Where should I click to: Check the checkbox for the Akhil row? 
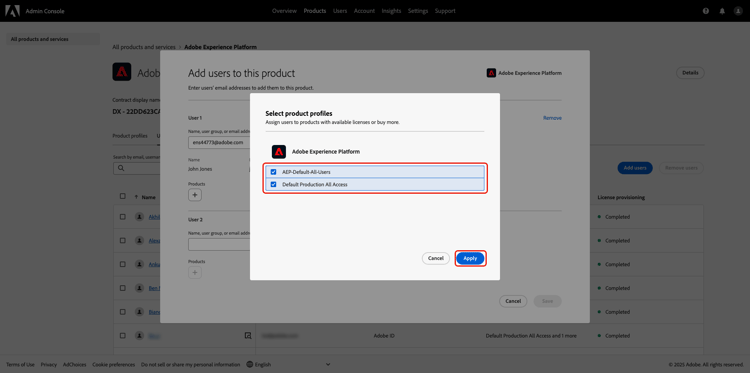[123, 217]
